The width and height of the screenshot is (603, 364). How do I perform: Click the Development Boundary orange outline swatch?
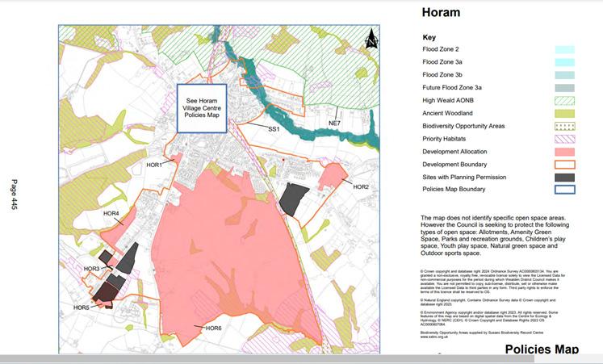[x=565, y=165]
